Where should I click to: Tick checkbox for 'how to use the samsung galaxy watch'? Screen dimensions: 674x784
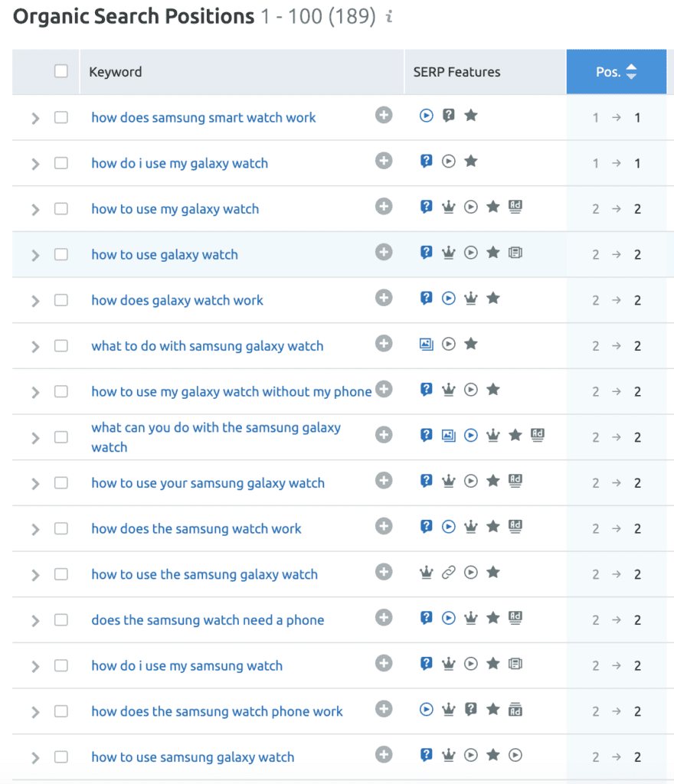click(61, 574)
